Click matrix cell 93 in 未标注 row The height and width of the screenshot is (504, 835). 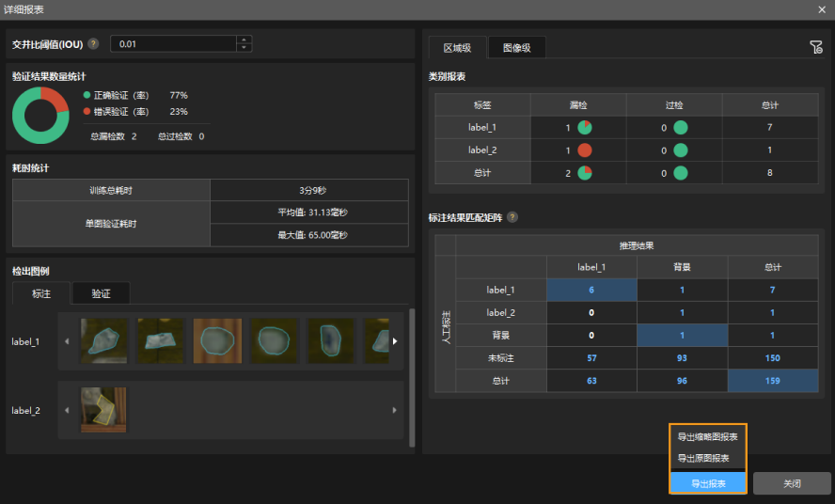(x=682, y=358)
